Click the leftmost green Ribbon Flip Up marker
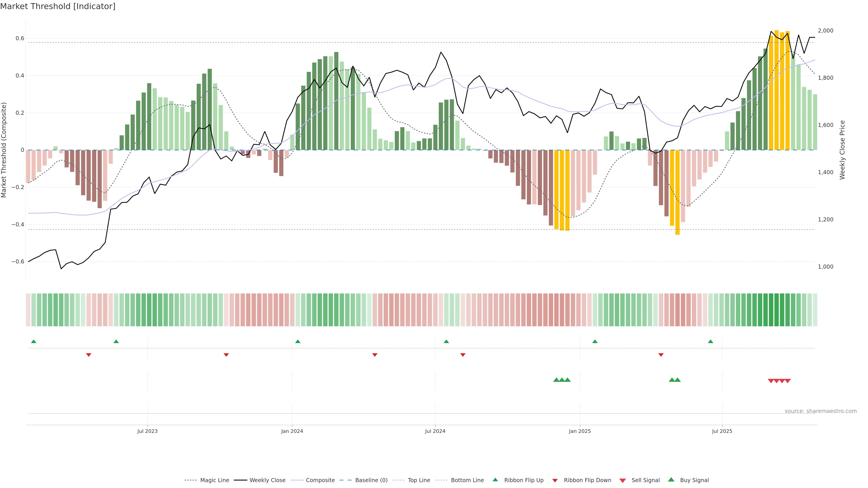 click(33, 342)
